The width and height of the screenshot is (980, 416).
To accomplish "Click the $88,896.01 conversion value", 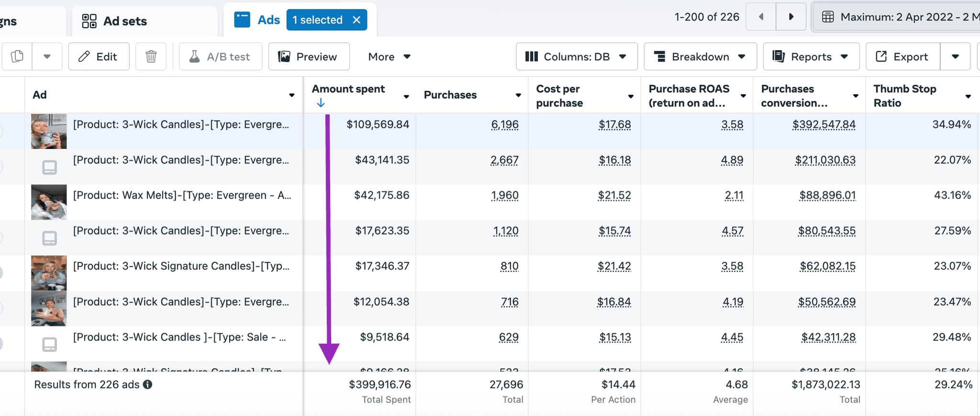I will click(x=827, y=196).
